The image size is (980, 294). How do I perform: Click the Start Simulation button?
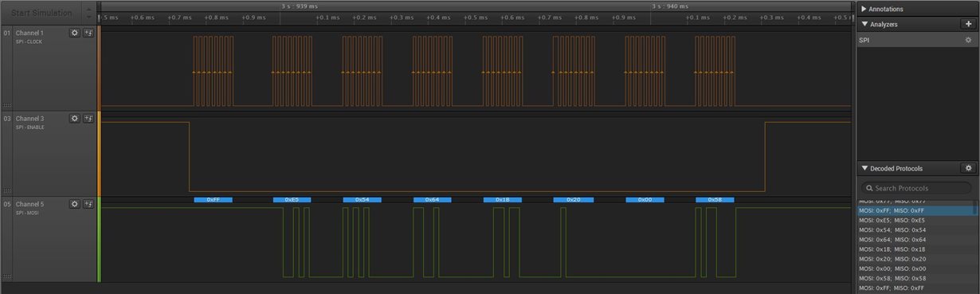41,13
